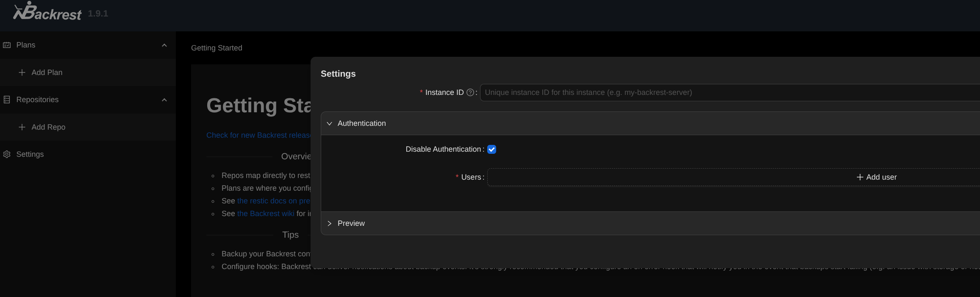Click the plus icon beside Add Repo
Image resolution: width=980 pixels, height=297 pixels.
click(22, 127)
